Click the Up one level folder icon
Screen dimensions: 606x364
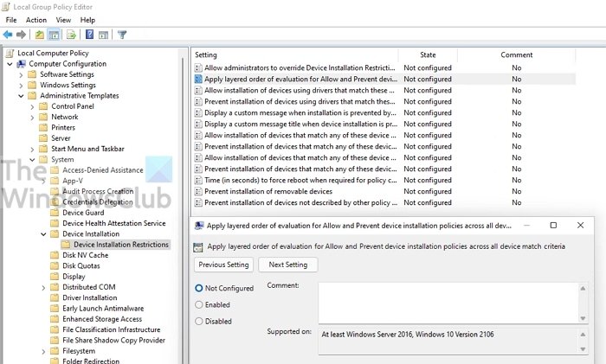click(40, 35)
